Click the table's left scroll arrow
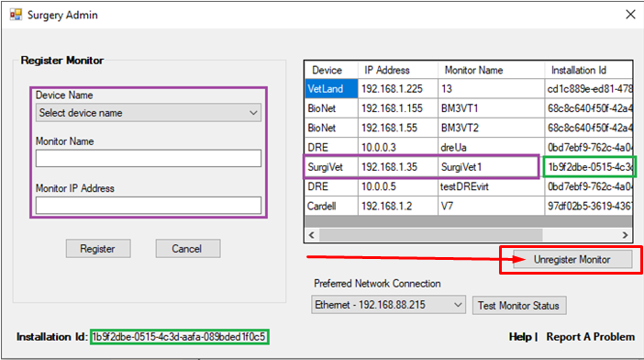This screenshot has width=644, height=360. tap(312, 235)
